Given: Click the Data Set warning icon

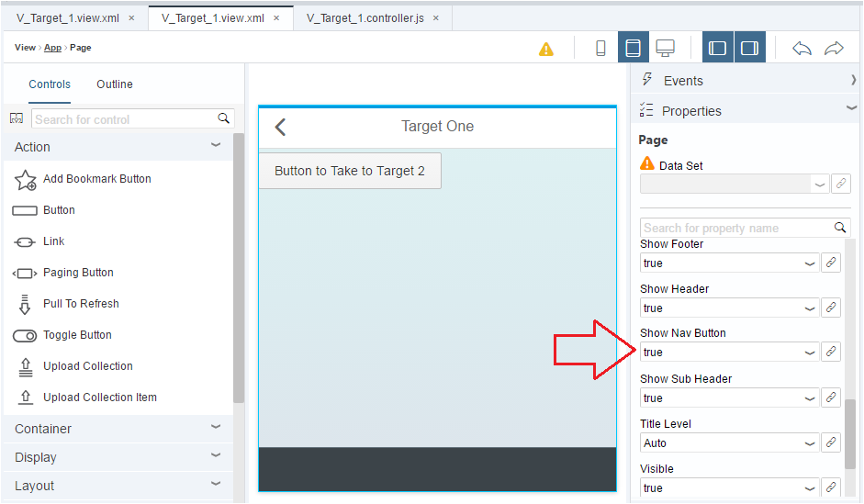Looking at the screenshot, I should tap(647, 163).
